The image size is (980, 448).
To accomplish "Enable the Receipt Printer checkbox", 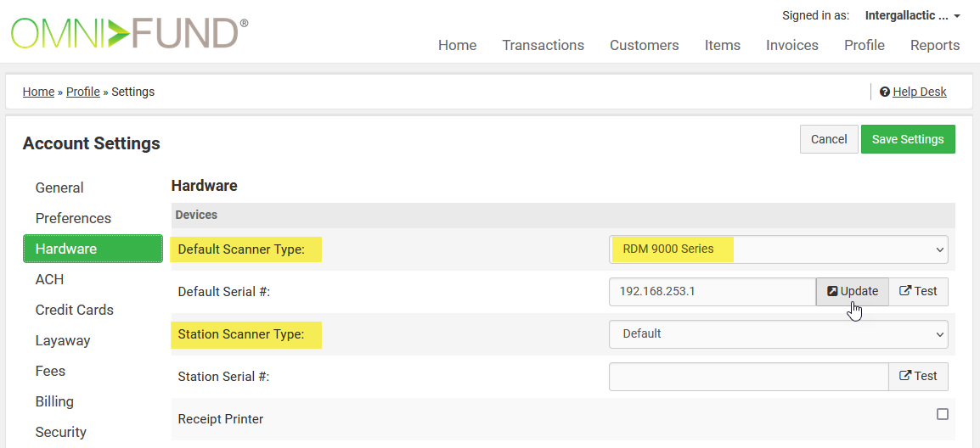I will tap(942, 414).
